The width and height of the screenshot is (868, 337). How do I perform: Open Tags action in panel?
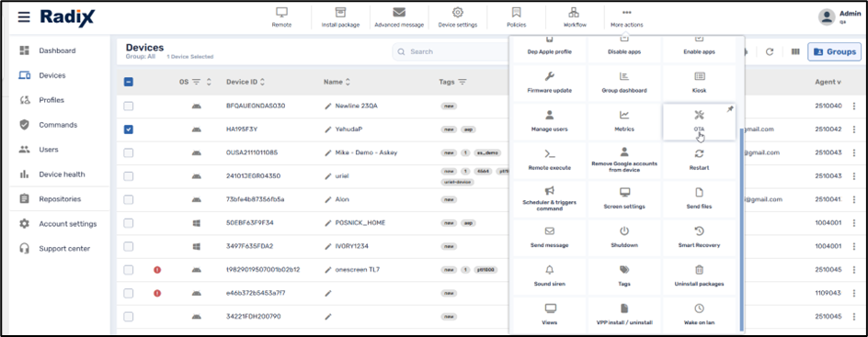(623, 275)
